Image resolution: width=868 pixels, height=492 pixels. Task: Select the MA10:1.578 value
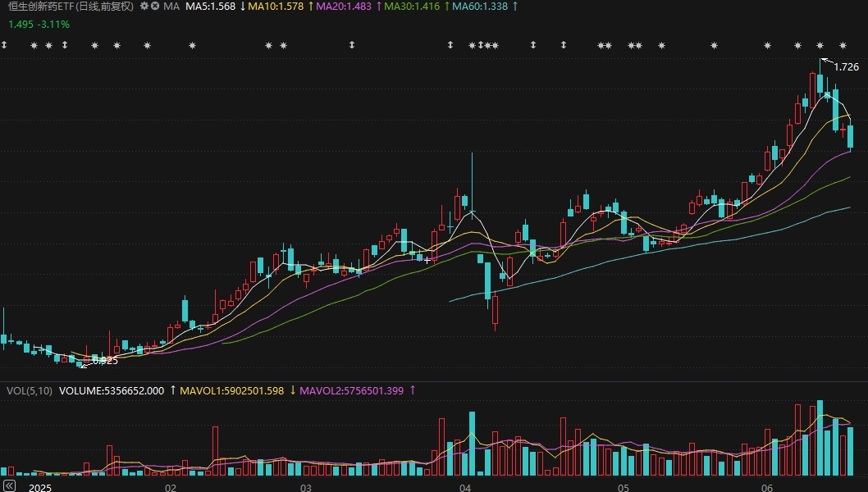(x=276, y=7)
